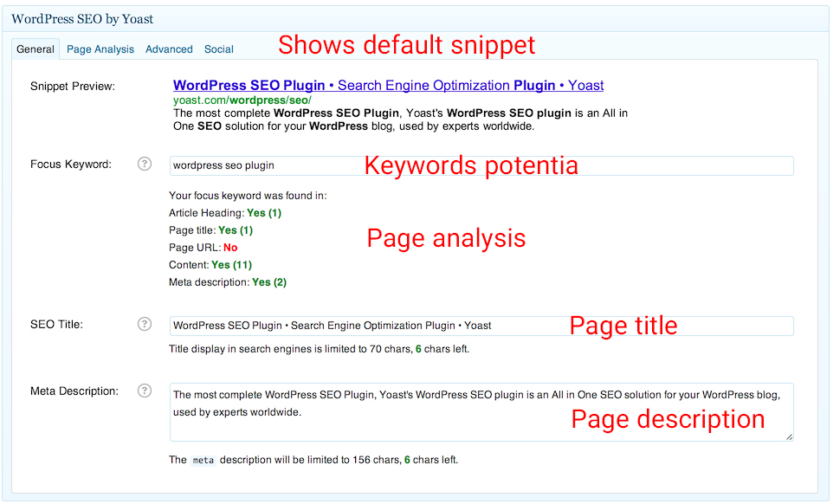Open the Advanced tab

click(169, 49)
